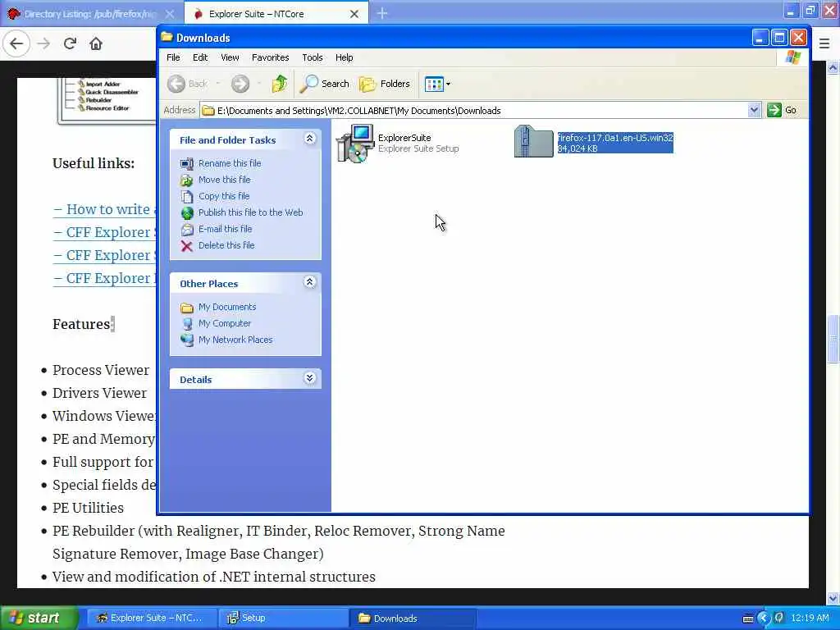Image resolution: width=840 pixels, height=630 pixels.
Task: Open the browser hamburger menu
Action: tap(824, 43)
